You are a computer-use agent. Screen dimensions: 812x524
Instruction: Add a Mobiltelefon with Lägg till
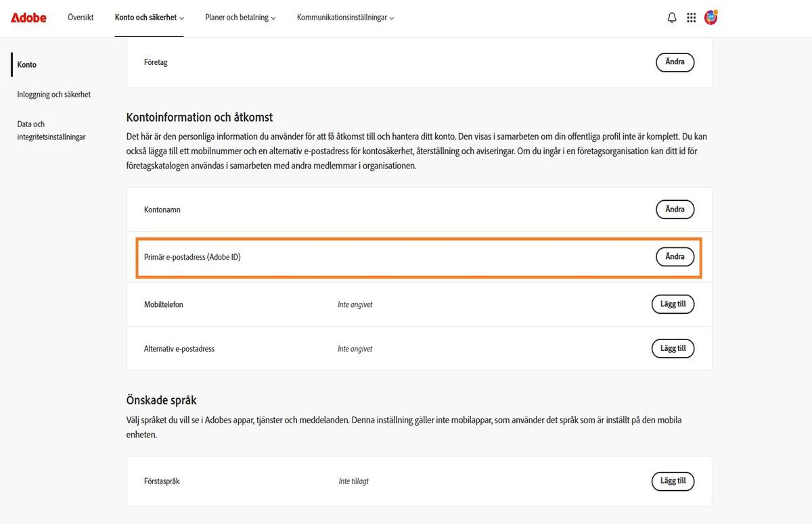pyautogui.click(x=673, y=304)
